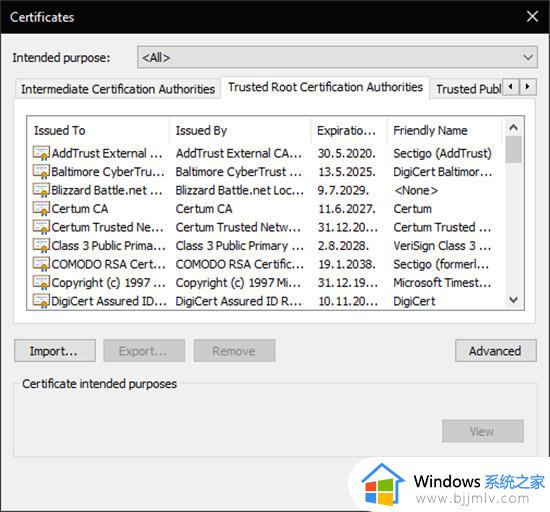Click the Certum Trusted Network certificate icon

(41, 227)
